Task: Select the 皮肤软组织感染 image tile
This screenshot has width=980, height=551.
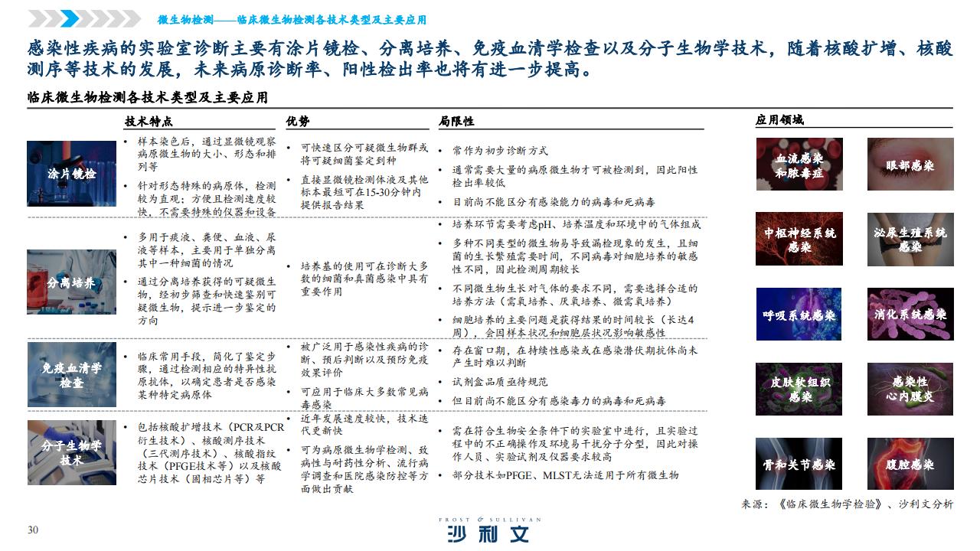Action: [x=799, y=389]
